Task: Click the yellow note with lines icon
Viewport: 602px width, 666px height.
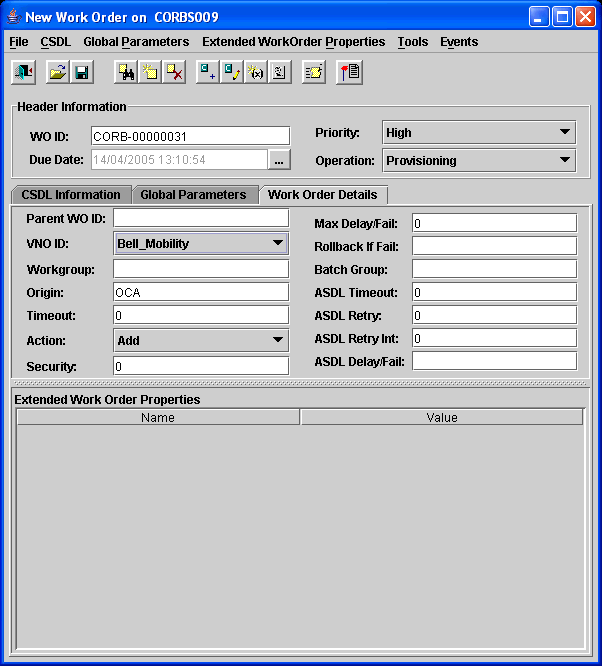Action: coord(314,73)
